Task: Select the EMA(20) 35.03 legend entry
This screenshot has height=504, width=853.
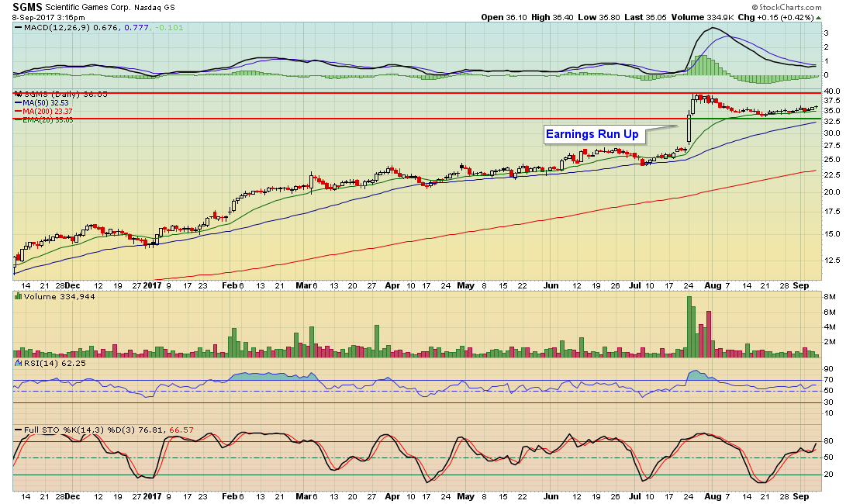Action: pos(48,120)
